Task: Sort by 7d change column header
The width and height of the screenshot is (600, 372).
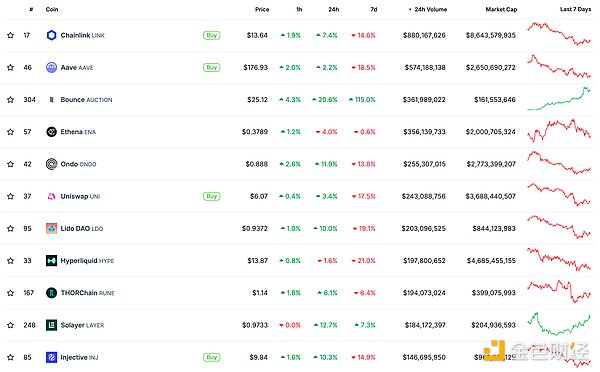Action: click(374, 9)
